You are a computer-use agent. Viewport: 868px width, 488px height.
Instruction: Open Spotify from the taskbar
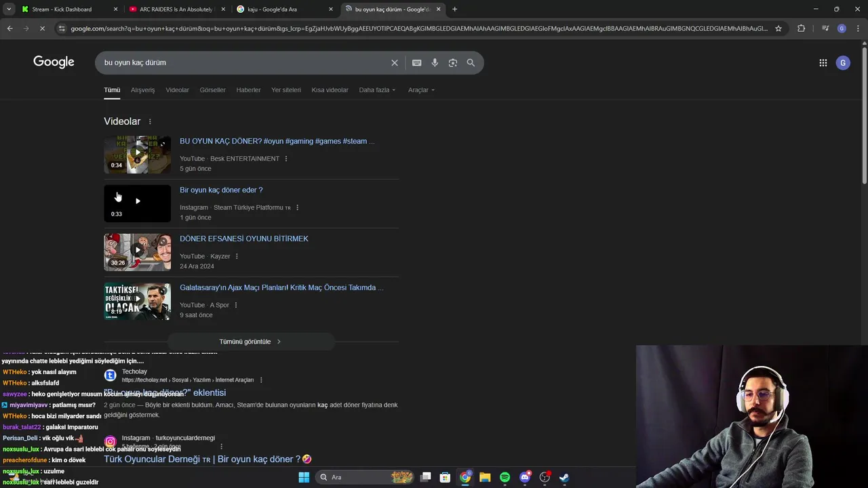coord(505,477)
